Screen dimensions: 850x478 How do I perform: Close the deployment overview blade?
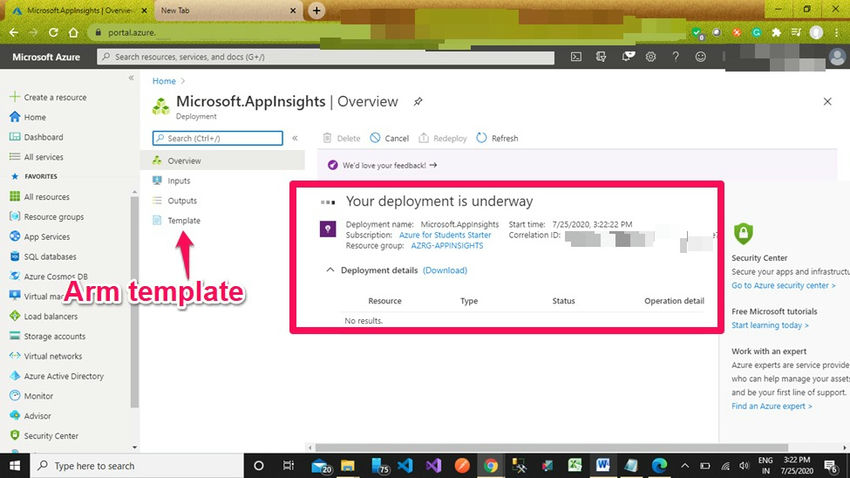coord(827,101)
